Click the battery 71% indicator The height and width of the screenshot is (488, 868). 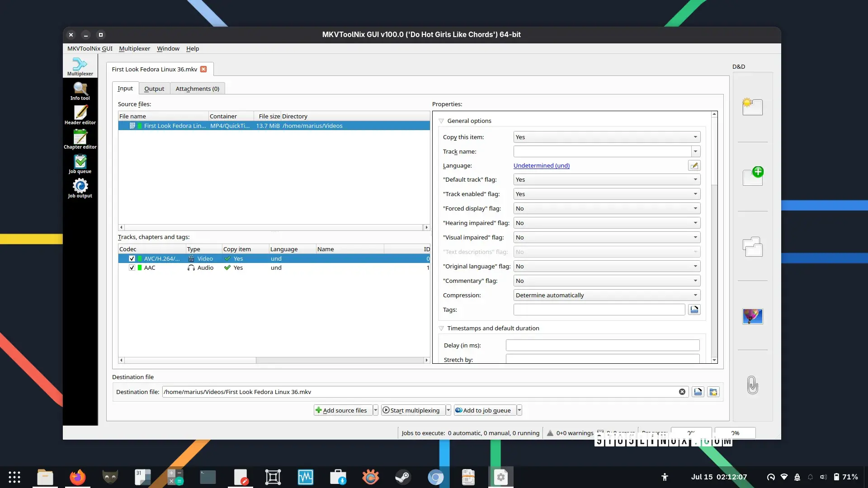click(846, 477)
